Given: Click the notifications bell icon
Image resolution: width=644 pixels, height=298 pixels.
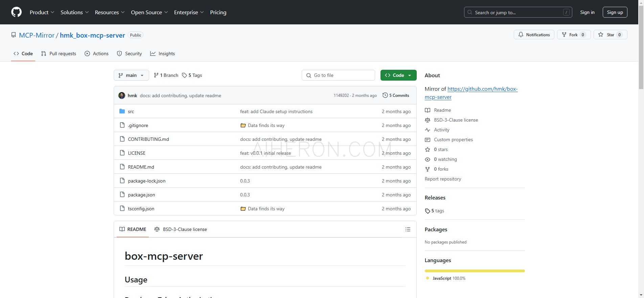Looking at the screenshot, I should click(x=521, y=35).
